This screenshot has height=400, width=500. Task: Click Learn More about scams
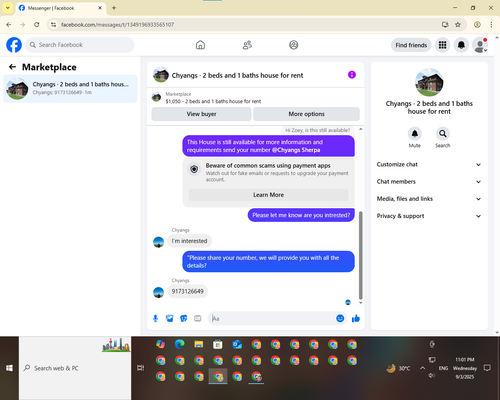268,195
